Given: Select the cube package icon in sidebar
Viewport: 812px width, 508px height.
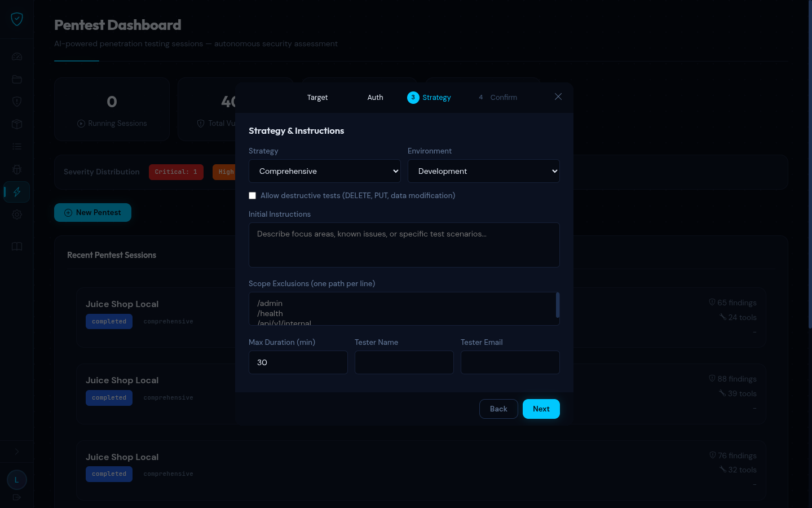Looking at the screenshot, I should tap(17, 124).
